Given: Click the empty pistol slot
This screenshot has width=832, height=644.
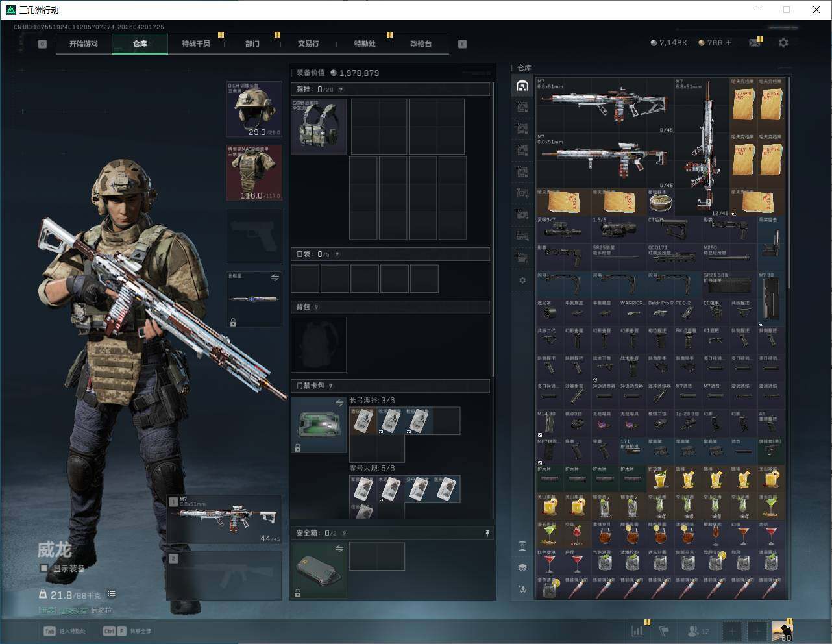Looking at the screenshot, I should pos(254,236).
